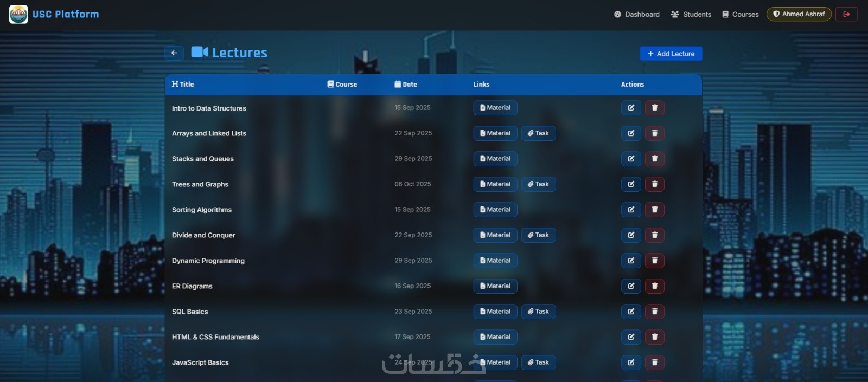Open Task for Divide and Conquer
Image resolution: width=868 pixels, height=382 pixels.
(x=539, y=235)
